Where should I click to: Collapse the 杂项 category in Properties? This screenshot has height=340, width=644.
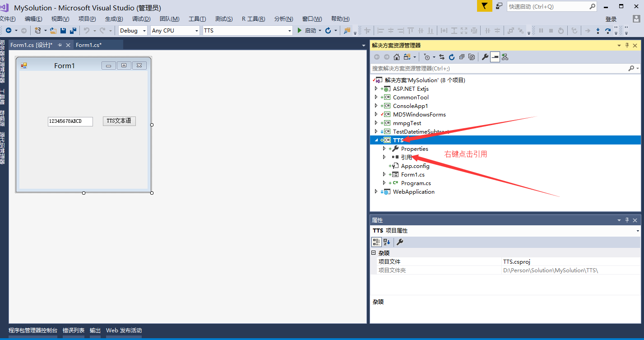coord(374,253)
